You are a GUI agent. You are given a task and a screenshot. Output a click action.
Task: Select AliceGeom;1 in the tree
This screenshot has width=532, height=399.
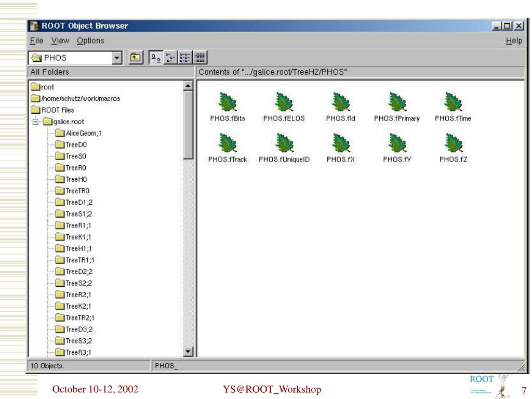pos(78,133)
